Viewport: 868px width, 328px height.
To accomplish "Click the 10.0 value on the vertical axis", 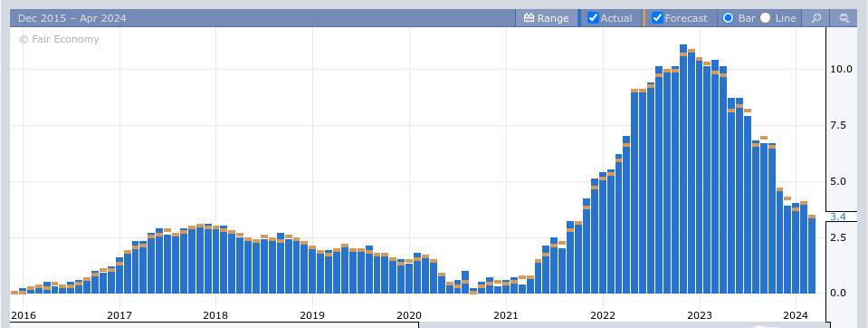I will 841,69.
